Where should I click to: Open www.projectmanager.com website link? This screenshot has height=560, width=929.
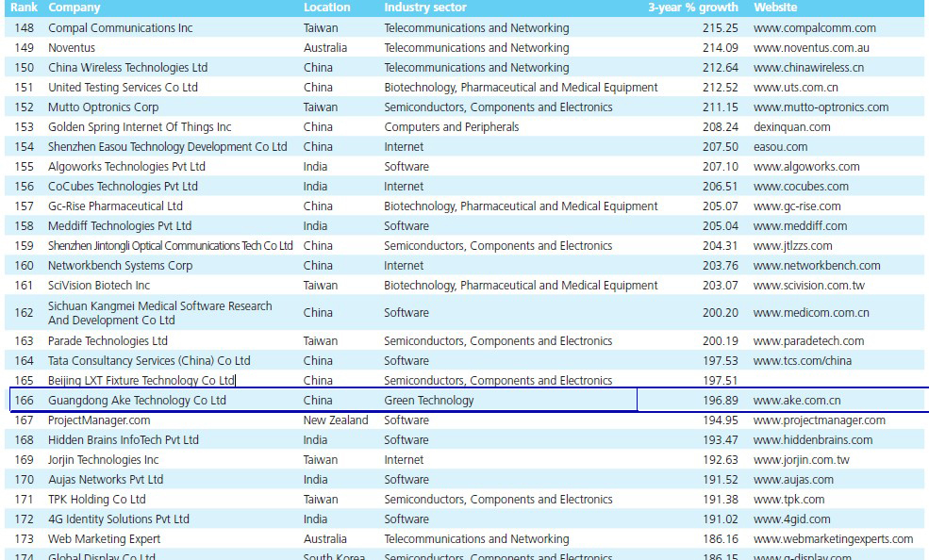coord(820,420)
